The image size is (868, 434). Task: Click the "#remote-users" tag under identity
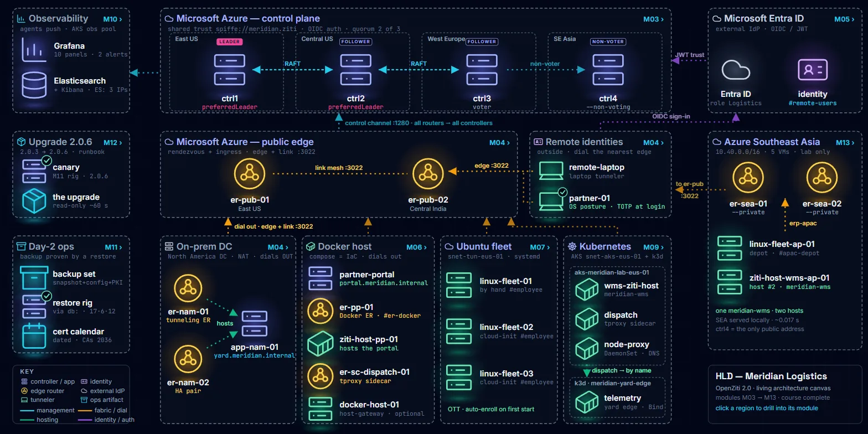coord(813,103)
